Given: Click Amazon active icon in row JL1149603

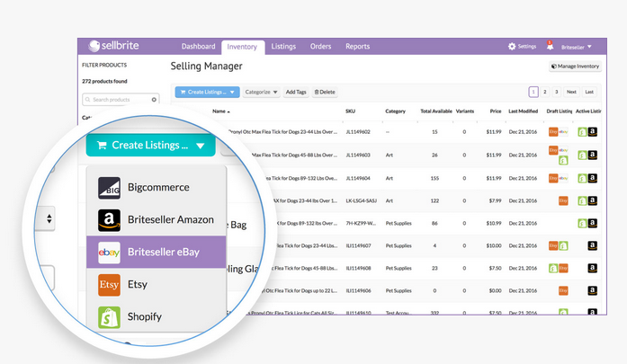Looking at the screenshot, I should [593, 155].
